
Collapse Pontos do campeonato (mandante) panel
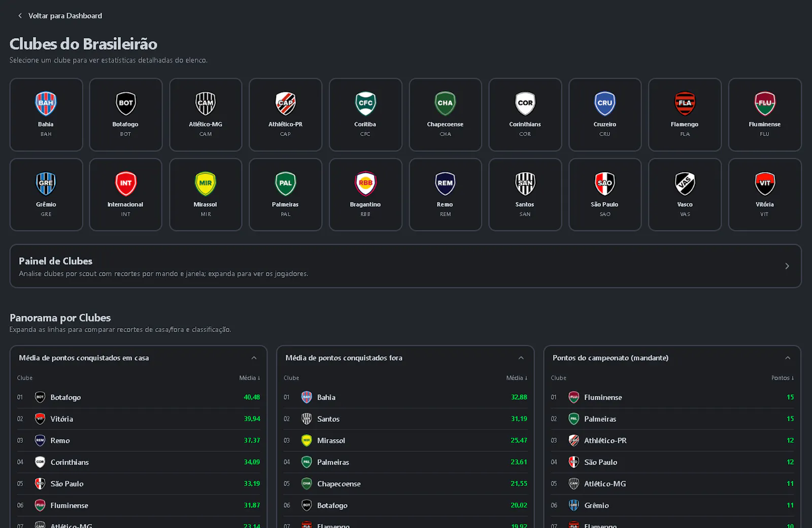pos(788,358)
